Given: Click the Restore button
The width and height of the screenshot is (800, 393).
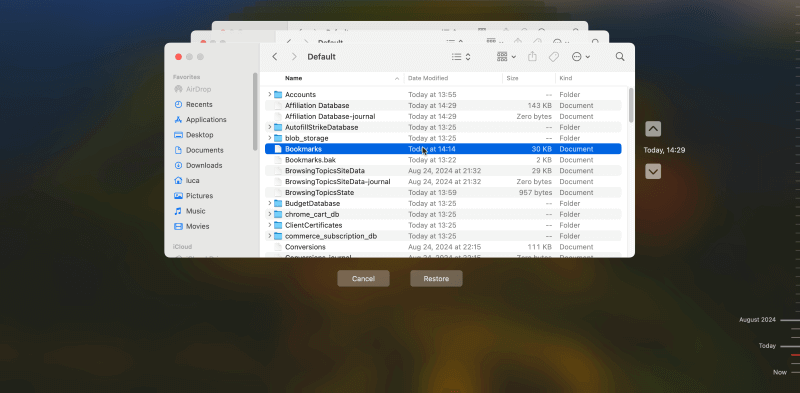Looking at the screenshot, I should coord(436,279).
